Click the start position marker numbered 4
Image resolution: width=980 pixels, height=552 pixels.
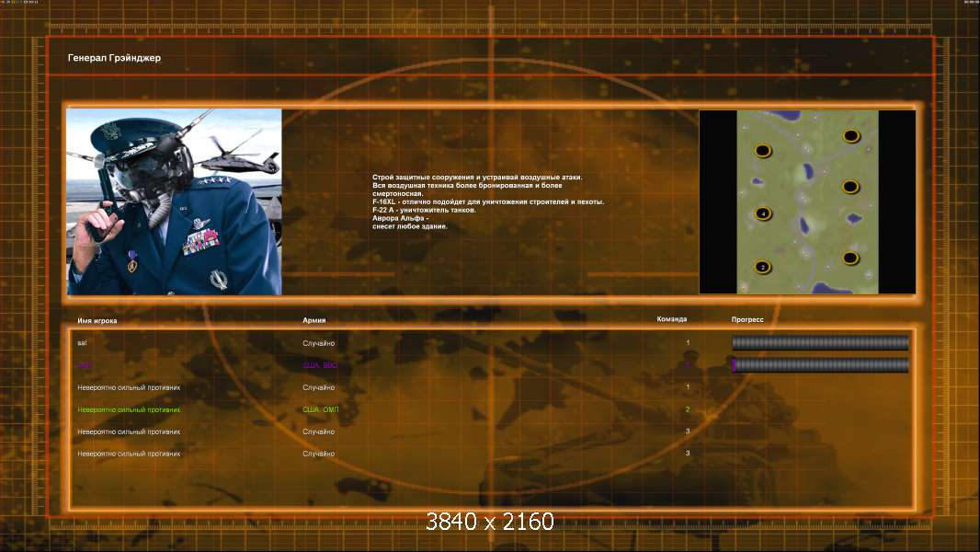pos(763,213)
